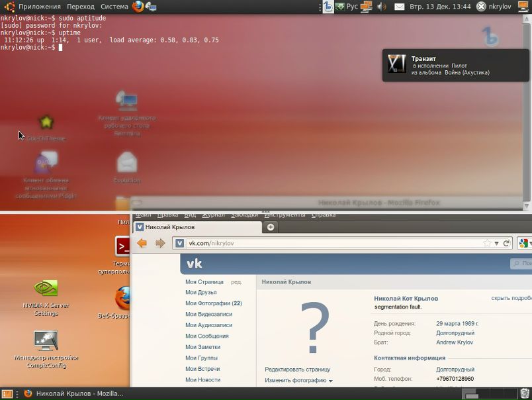Open the mail indicator envelope icon
The image size is (532, 400).
pyautogui.click(x=400, y=7)
